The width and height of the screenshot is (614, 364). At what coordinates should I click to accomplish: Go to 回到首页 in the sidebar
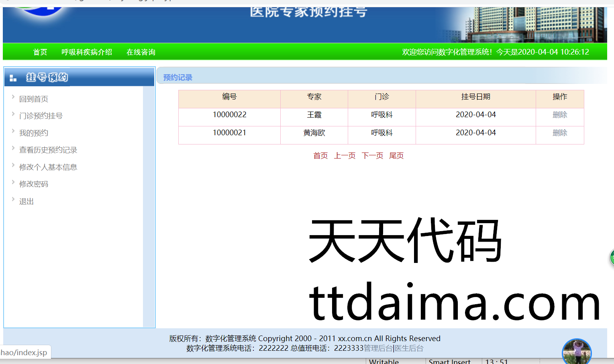pos(34,99)
